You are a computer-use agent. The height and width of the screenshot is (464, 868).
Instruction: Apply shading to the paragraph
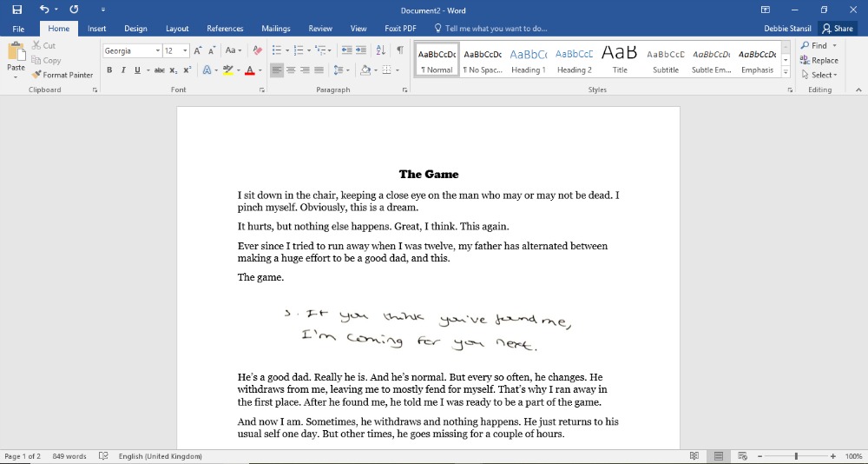click(x=365, y=70)
